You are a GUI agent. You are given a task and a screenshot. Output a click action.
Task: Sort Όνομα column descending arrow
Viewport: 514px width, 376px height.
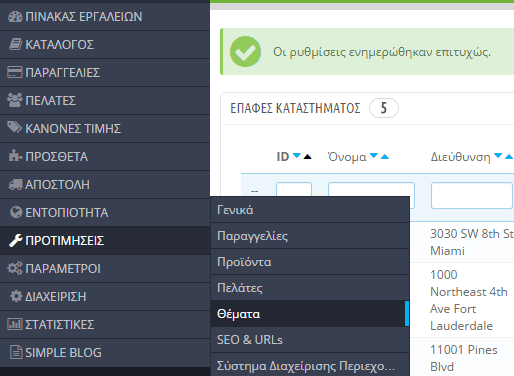click(x=374, y=156)
